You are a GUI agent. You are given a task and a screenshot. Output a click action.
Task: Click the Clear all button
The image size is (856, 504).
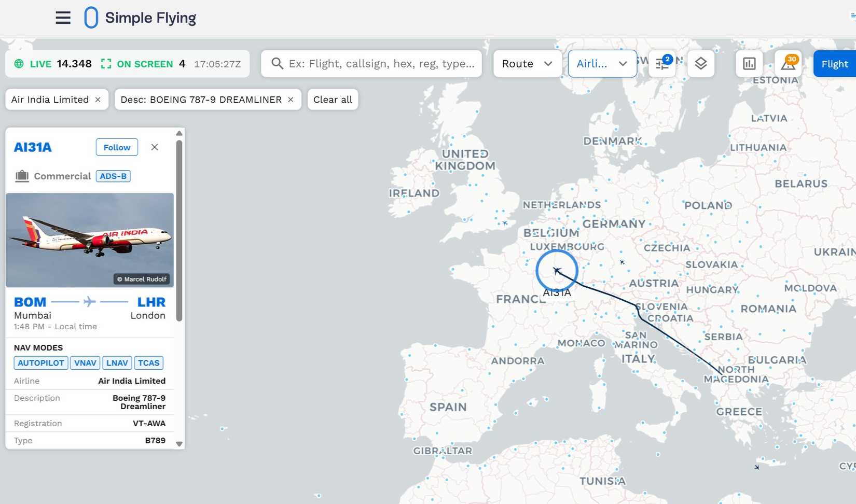click(x=333, y=100)
